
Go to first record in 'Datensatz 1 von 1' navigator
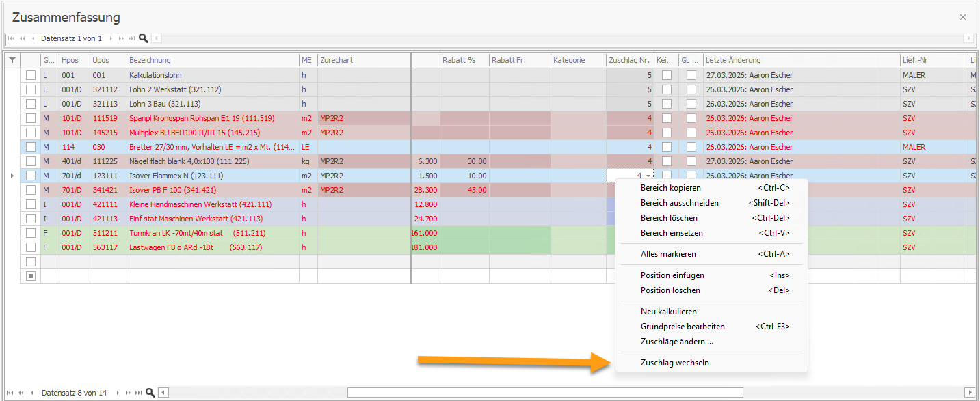tap(11, 38)
